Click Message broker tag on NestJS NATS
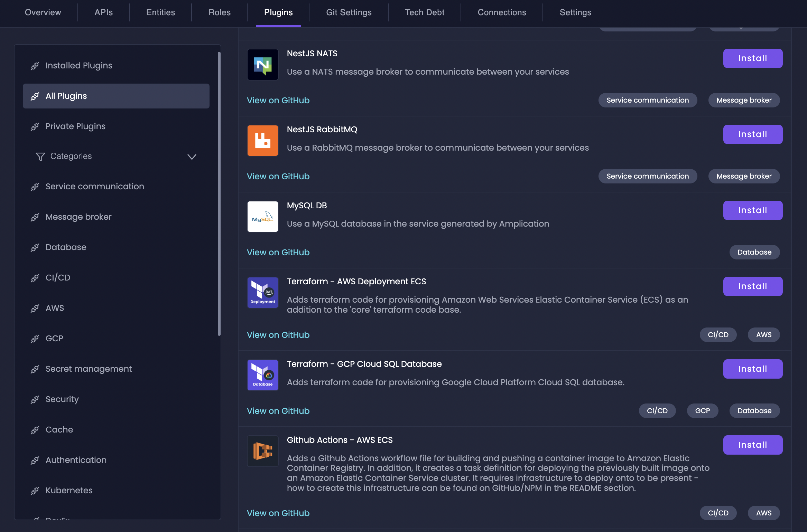This screenshot has width=807, height=532. pyautogui.click(x=744, y=100)
